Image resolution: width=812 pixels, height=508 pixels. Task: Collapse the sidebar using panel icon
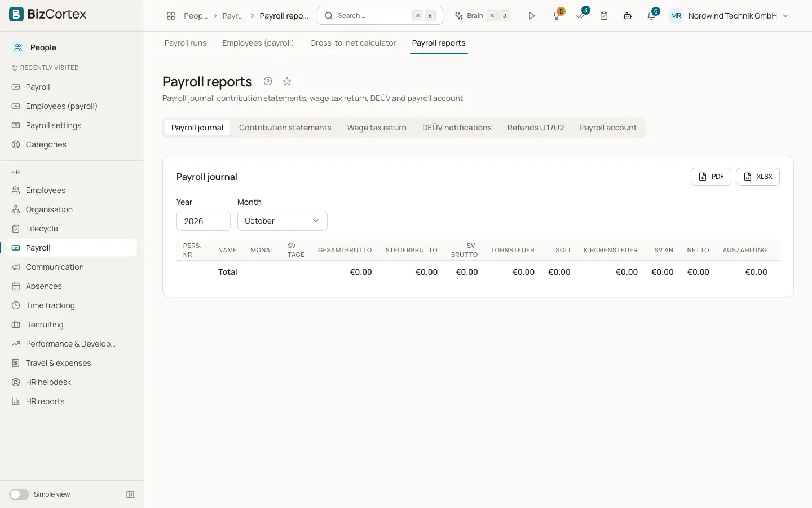click(x=130, y=494)
